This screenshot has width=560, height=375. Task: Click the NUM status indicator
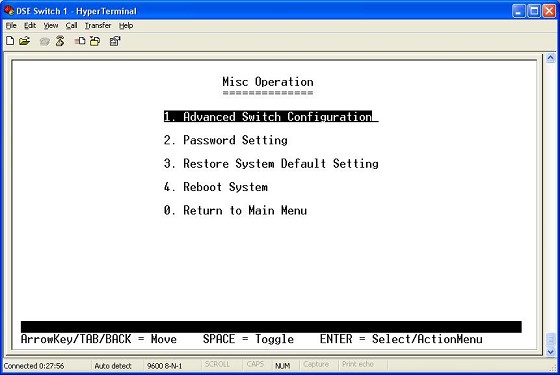[282, 366]
